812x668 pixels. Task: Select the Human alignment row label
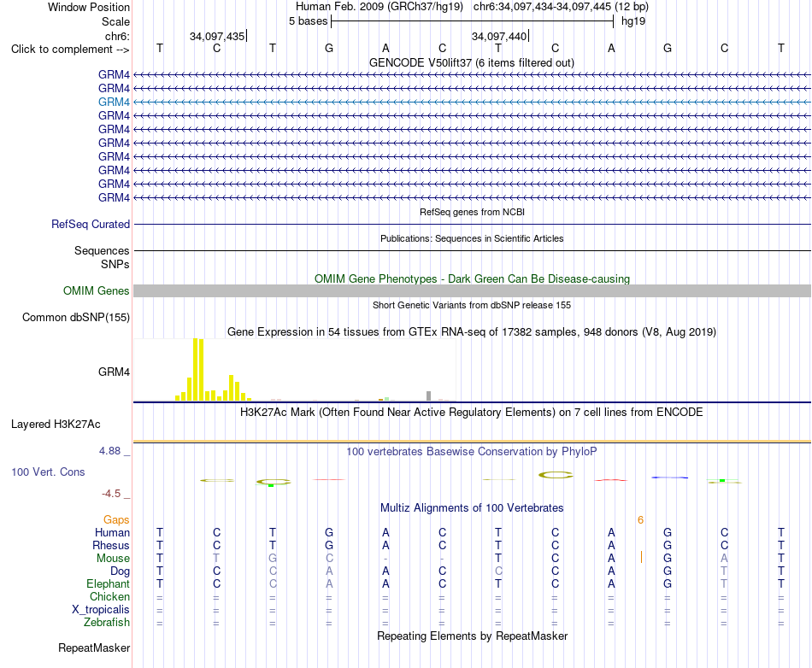[x=112, y=532]
